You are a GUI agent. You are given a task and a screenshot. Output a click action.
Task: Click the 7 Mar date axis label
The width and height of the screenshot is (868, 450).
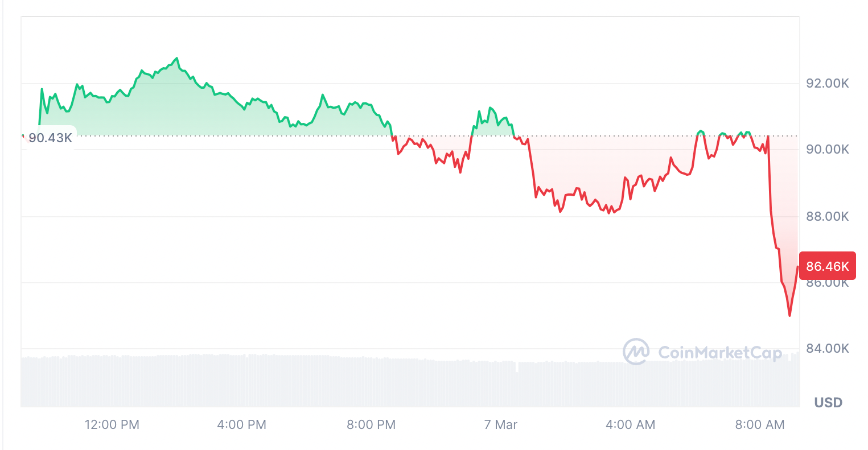point(501,424)
